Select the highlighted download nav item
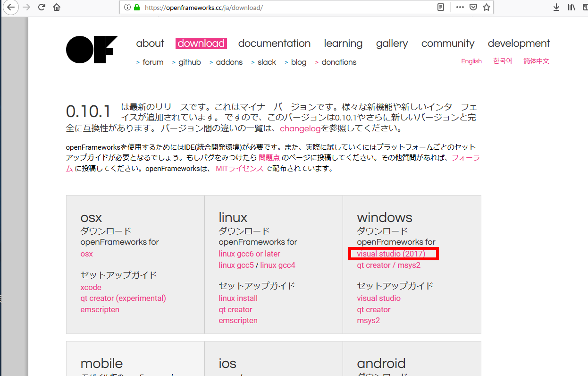The height and width of the screenshot is (376, 588). (201, 43)
